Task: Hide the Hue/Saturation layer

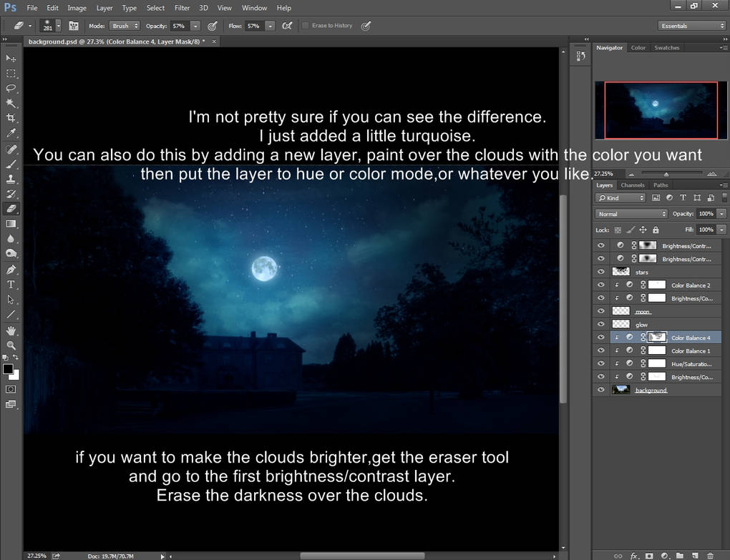Action: 601,364
